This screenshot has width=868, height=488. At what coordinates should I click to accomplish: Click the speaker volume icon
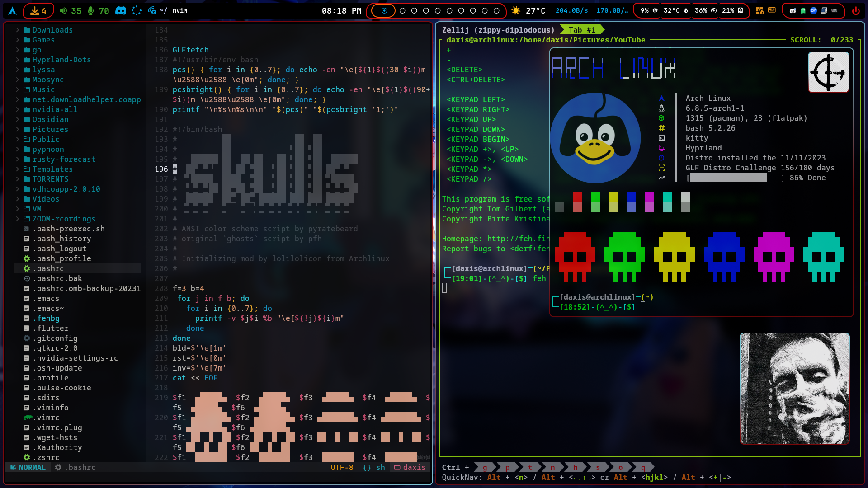(x=63, y=11)
